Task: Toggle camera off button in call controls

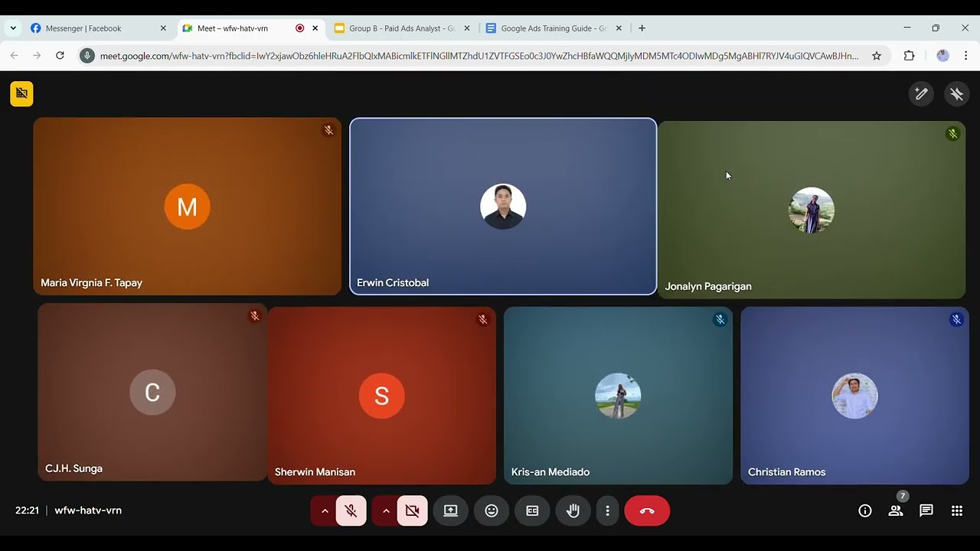Action: [412, 510]
